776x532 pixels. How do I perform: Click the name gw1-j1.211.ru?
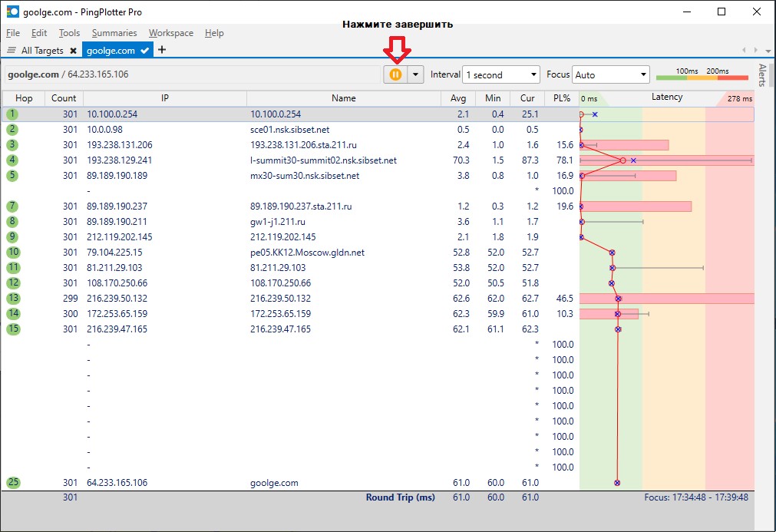pyautogui.click(x=277, y=222)
